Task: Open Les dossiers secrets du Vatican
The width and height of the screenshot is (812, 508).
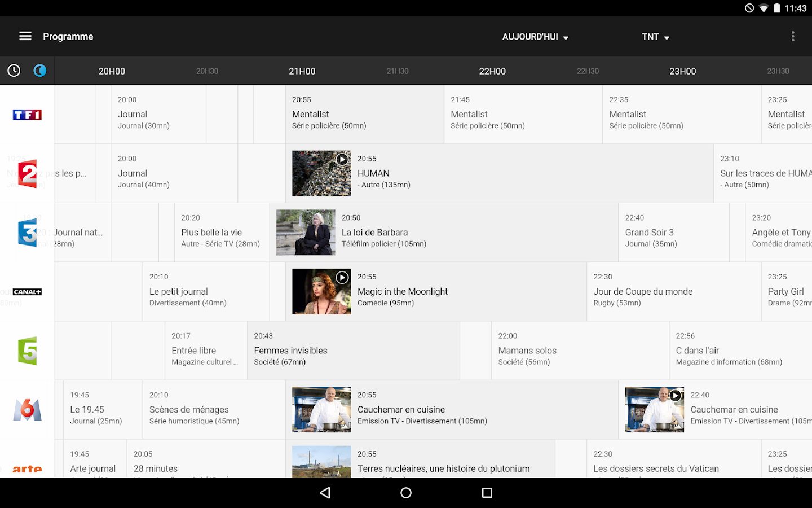Action: (x=674, y=458)
